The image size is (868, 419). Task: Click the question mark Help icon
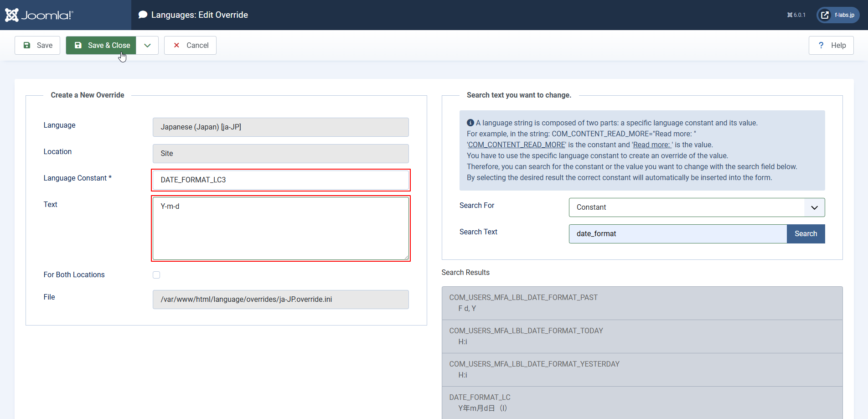tap(821, 45)
